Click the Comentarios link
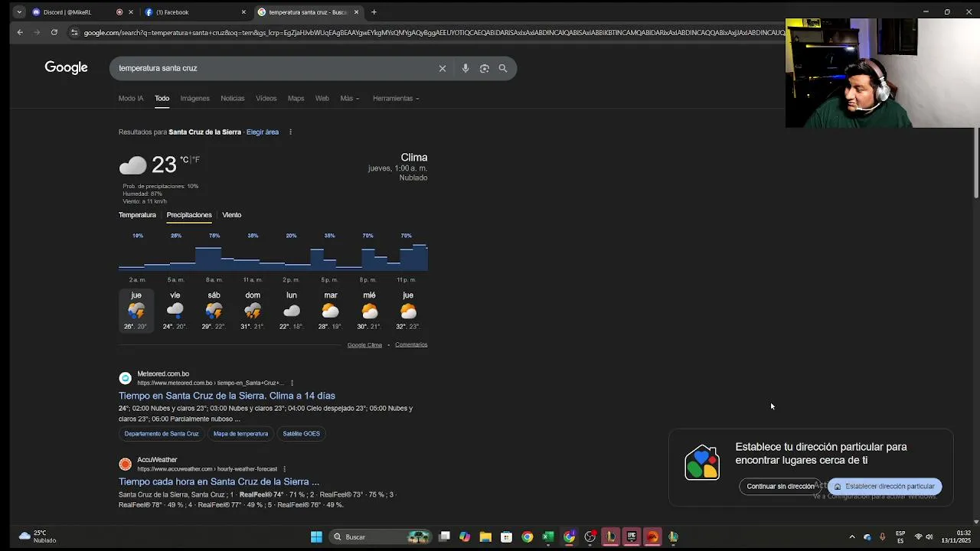 pos(411,344)
